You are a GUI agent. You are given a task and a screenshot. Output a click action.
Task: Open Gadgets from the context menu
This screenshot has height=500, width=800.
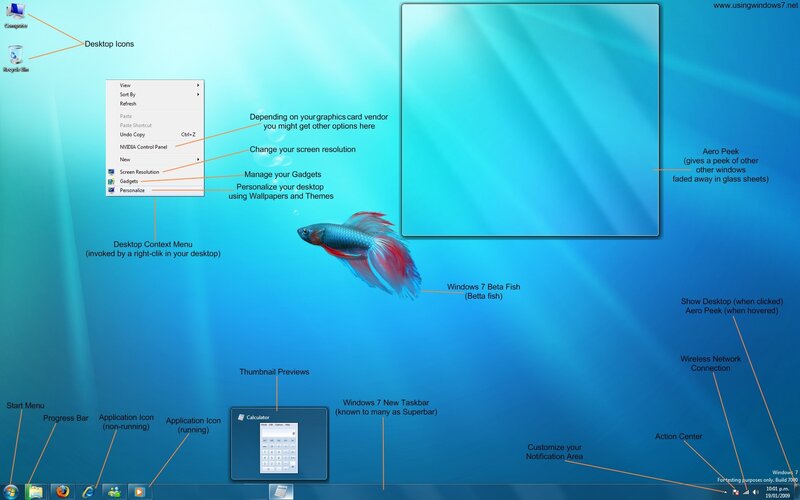(155, 181)
